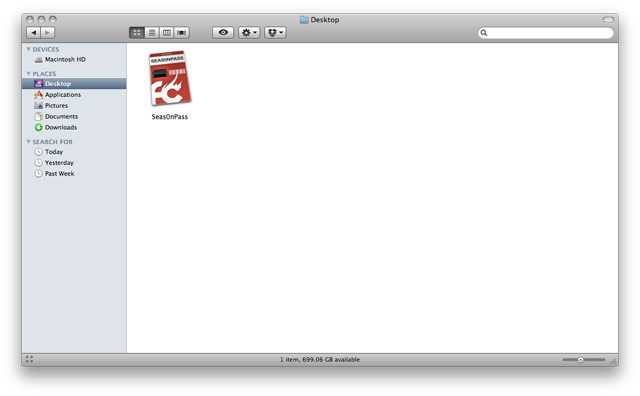Minimize the Finder window
This screenshot has width=640, height=396.
pos(41,19)
